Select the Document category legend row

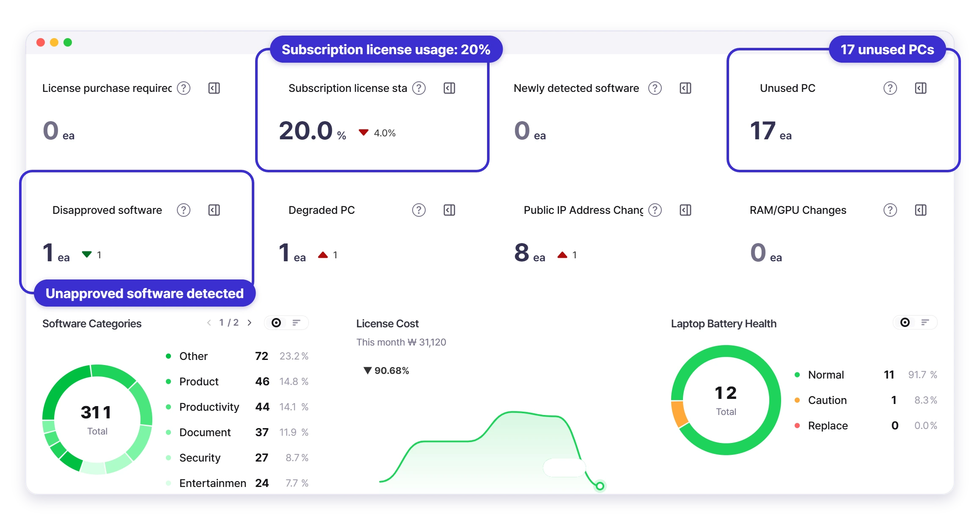click(x=237, y=432)
